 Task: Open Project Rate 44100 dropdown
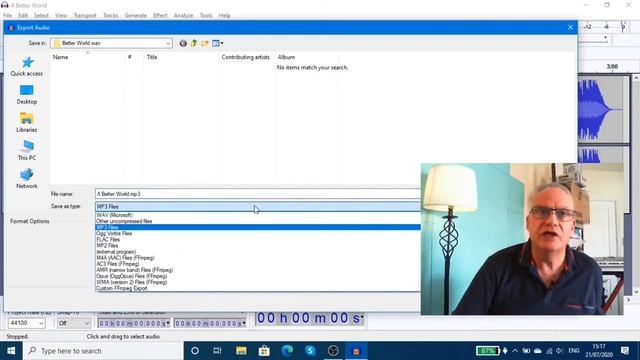point(27,323)
